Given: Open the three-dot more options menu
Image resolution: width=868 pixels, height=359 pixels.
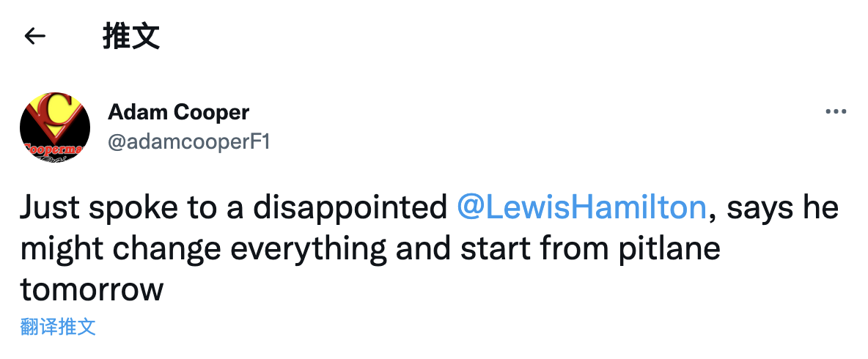Looking at the screenshot, I should click(x=836, y=112).
